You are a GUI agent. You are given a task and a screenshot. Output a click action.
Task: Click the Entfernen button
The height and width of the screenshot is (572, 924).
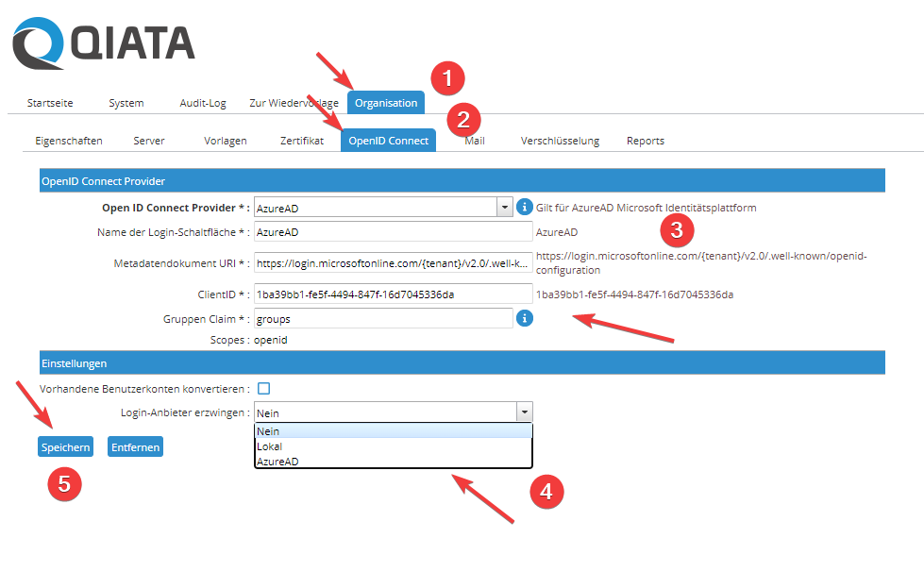click(x=134, y=446)
